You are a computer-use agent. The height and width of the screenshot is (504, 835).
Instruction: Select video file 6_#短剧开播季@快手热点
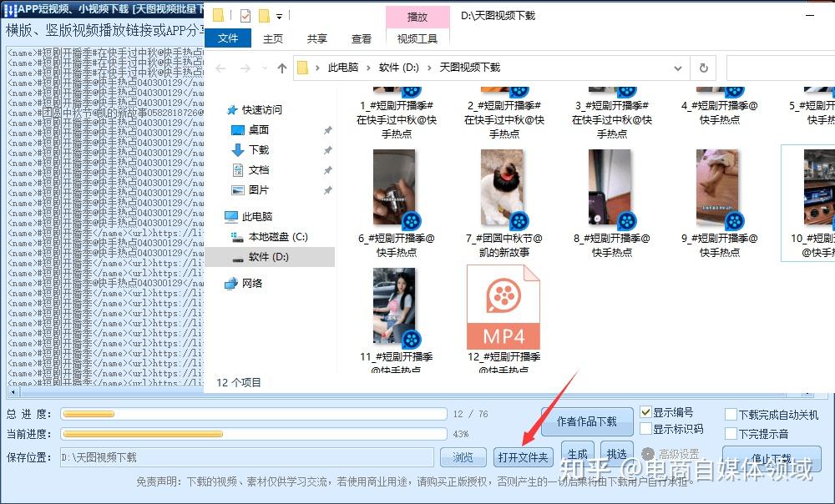coord(397,204)
